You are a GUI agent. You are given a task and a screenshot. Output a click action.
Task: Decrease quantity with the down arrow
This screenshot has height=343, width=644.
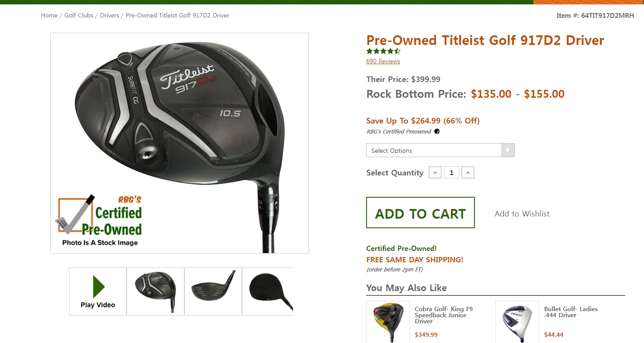(x=435, y=173)
